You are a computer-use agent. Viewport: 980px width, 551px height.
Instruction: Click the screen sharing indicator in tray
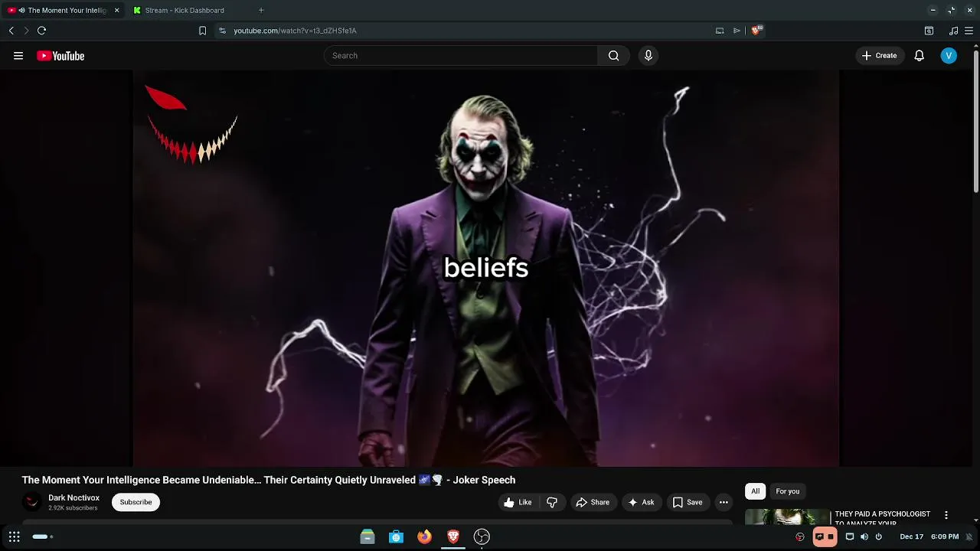pos(825,536)
